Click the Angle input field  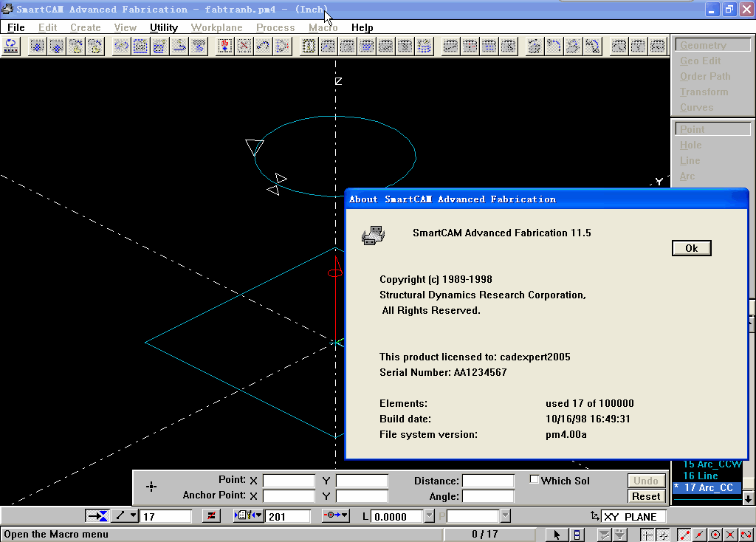tap(488, 496)
